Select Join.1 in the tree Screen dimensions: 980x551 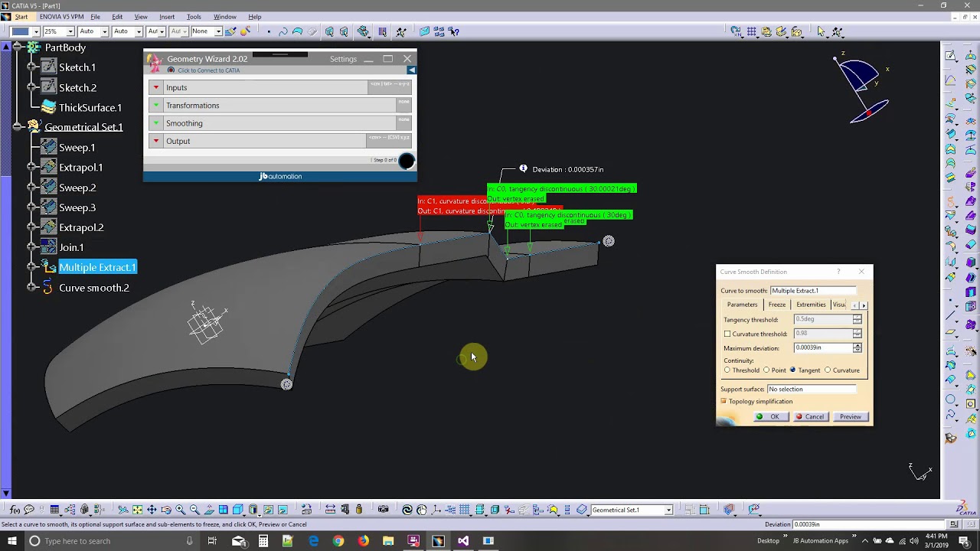[71, 247]
